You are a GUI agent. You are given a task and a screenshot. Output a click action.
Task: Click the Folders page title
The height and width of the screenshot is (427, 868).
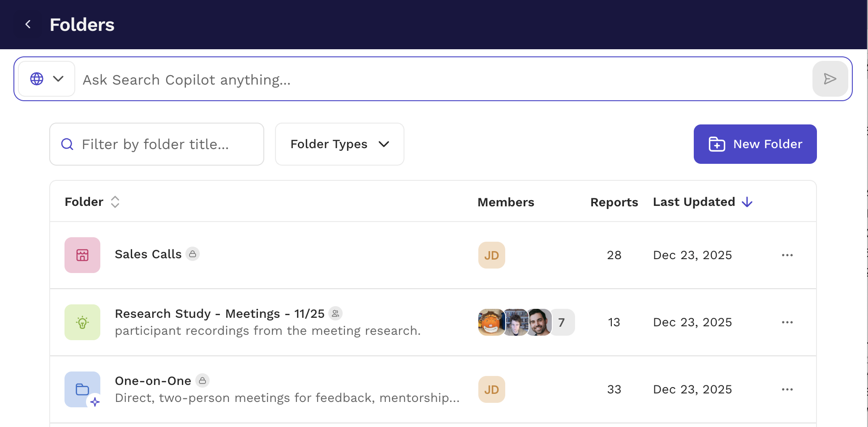(82, 25)
